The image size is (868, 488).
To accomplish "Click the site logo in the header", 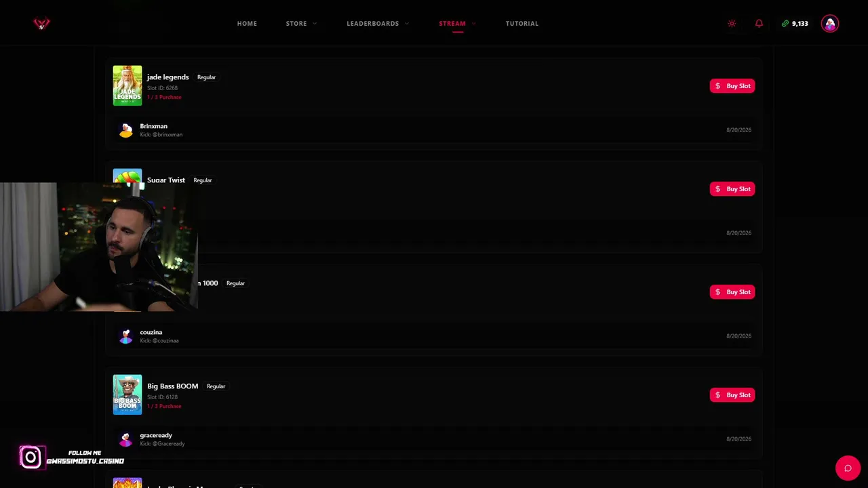I will pyautogui.click(x=42, y=24).
